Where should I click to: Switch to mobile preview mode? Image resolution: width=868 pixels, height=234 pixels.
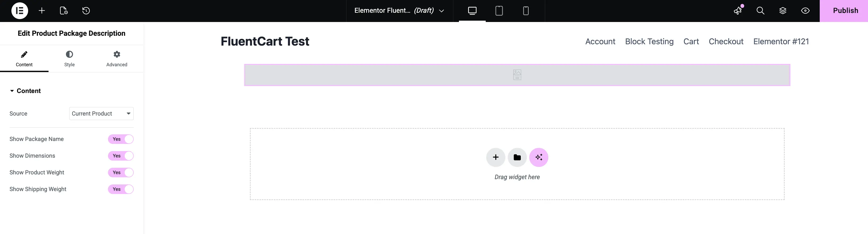[526, 11]
